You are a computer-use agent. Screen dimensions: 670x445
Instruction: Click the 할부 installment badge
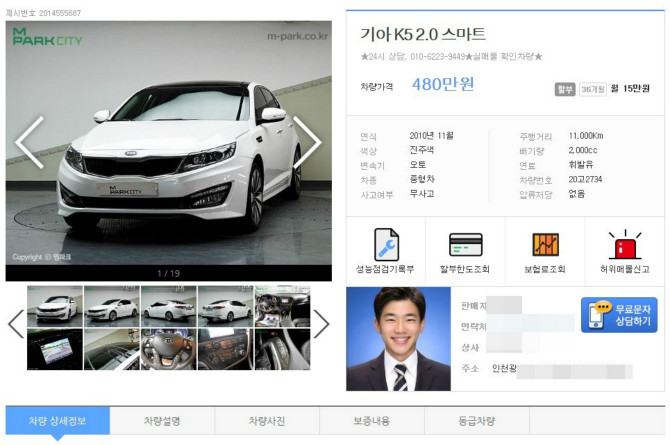click(565, 89)
